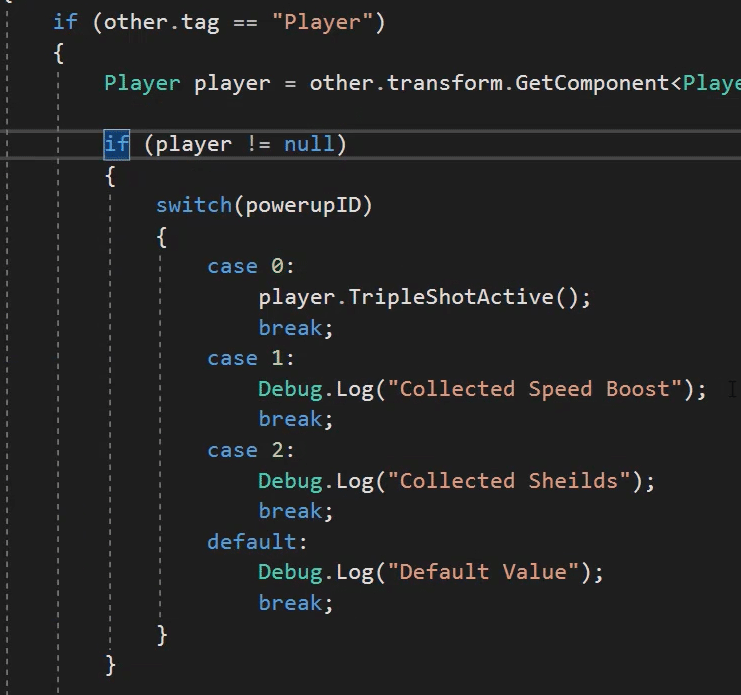This screenshot has width=741, height=695.
Task: Click the case 1: label
Action: point(251,358)
